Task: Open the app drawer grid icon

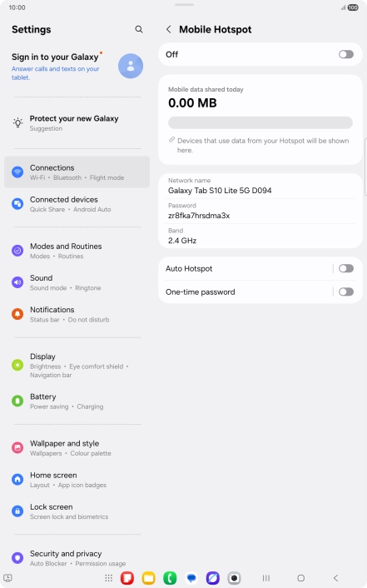Action: [109, 578]
